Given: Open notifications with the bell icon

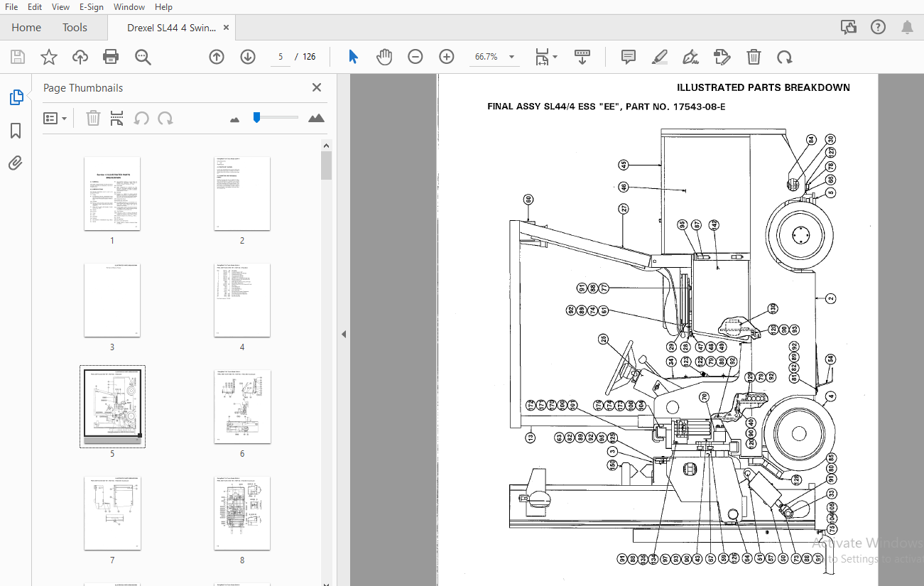Looking at the screenshot, I should [907, 28].
